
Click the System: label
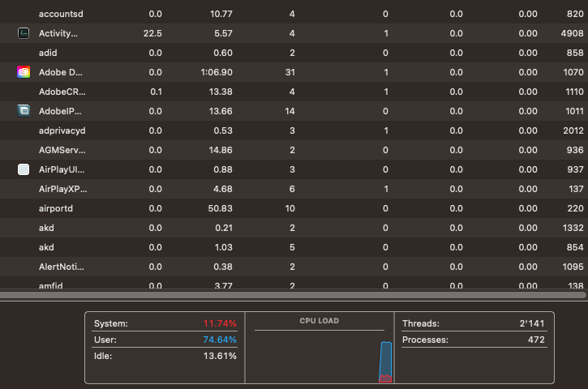coord(110,323)
